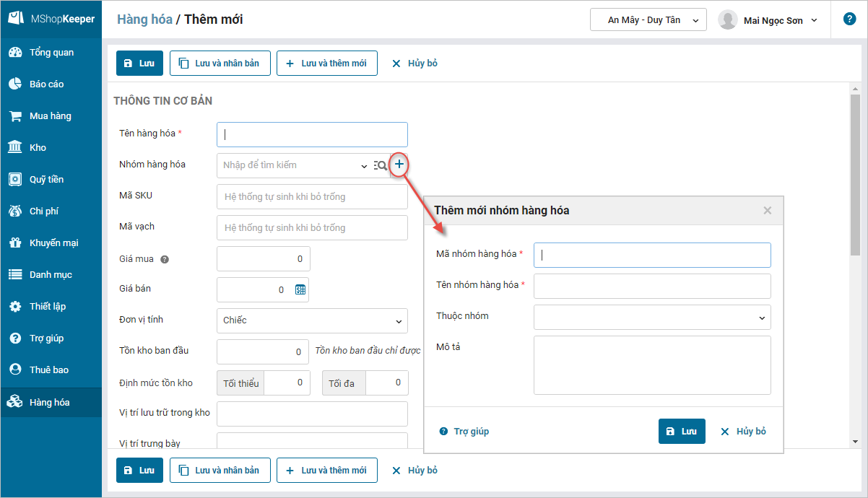Open the Khuyến mại sidebar menu

53,243
